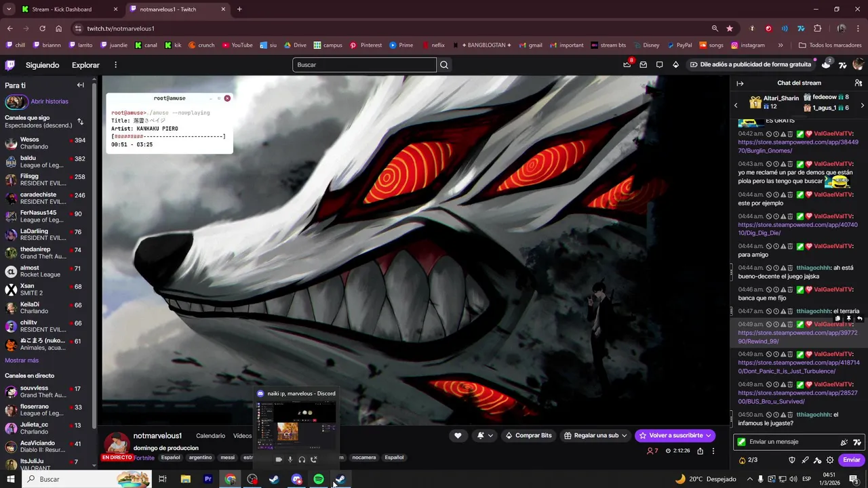Click the chat shield moderation icon
Screen dimensions: 868x488
[x=792, y=460]
